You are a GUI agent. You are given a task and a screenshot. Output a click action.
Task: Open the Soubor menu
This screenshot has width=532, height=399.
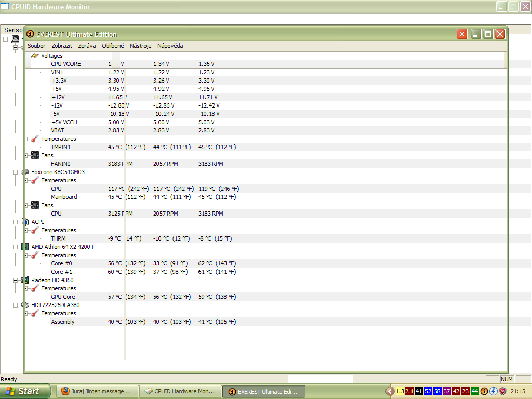point(36,46)
